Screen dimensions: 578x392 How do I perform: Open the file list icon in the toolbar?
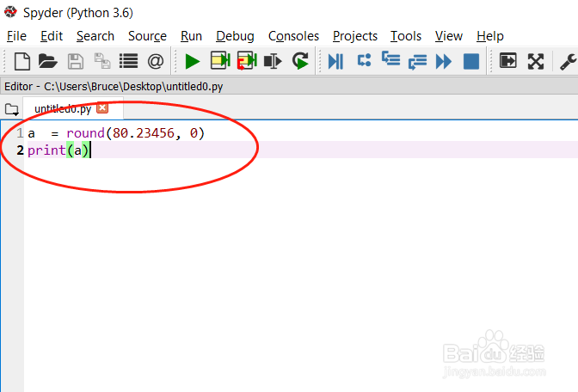[129, 61]
